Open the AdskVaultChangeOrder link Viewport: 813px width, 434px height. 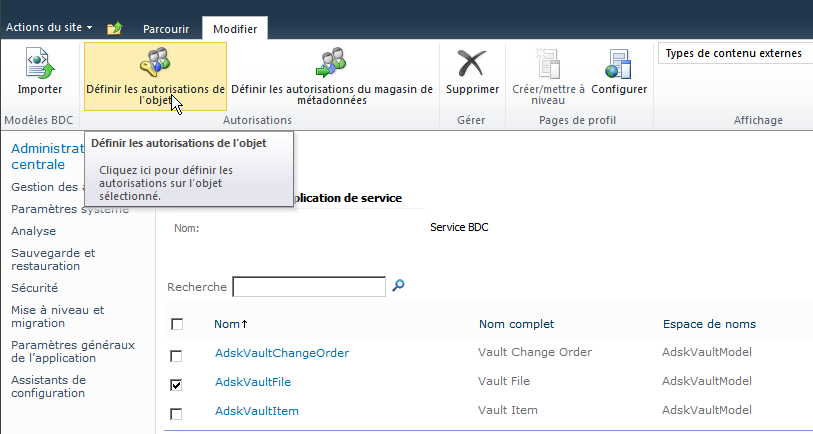click(281, 353)
